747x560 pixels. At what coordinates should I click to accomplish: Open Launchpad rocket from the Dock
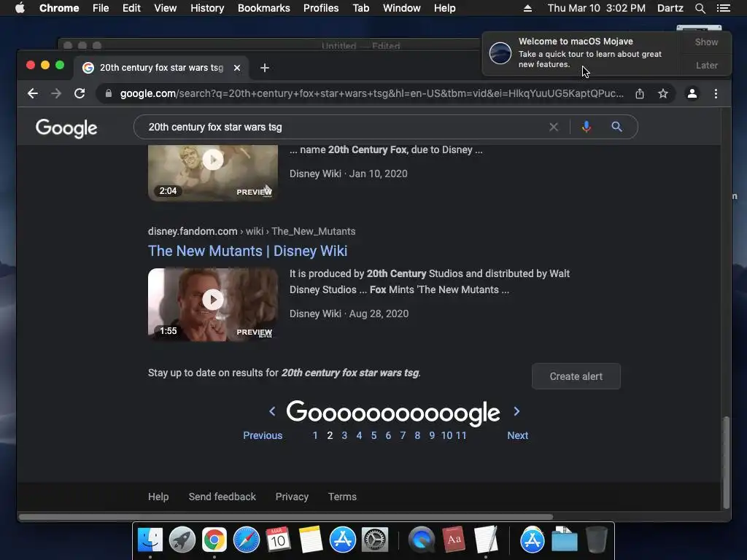click(182, 540)
